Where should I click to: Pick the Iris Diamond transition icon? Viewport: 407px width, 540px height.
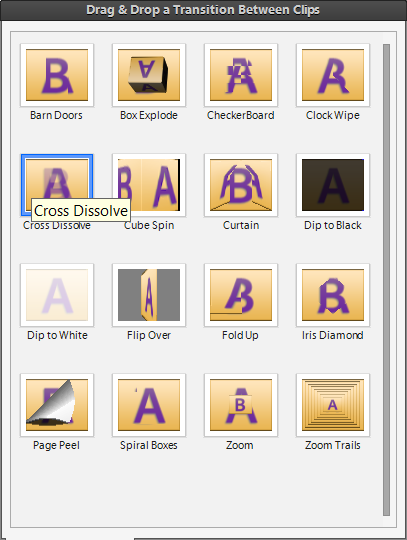coord(333,295)
